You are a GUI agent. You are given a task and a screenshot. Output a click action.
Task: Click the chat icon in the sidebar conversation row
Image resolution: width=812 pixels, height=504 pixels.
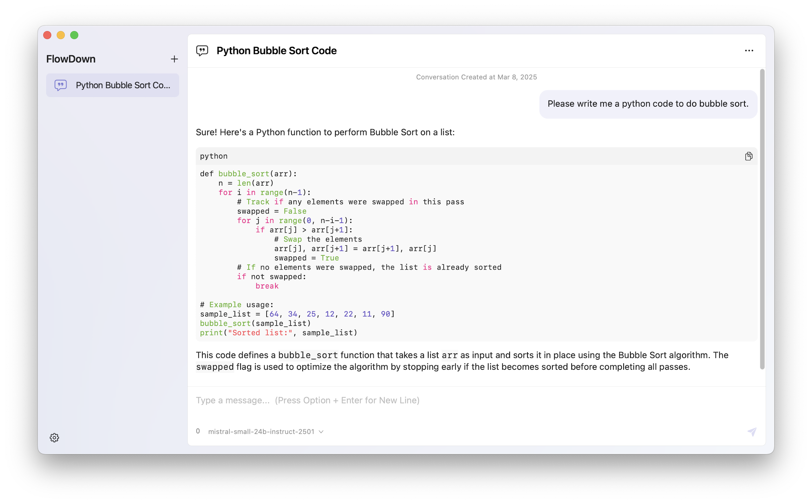click(x=61, y=85)
